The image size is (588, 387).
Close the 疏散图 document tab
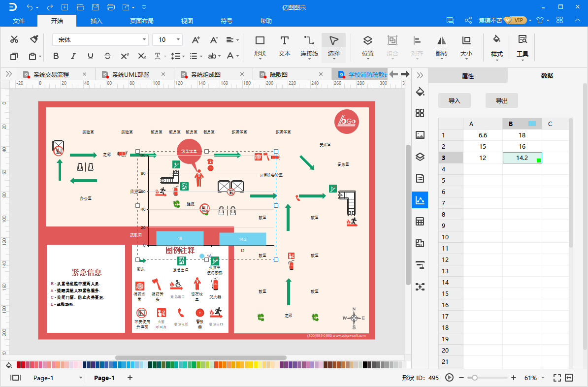321,74
